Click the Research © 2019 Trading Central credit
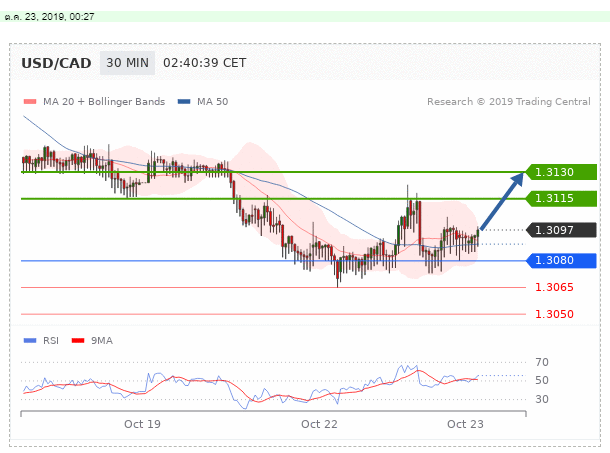Image resolution: width=610 pixels, height=453 pixels. [508, 102]
